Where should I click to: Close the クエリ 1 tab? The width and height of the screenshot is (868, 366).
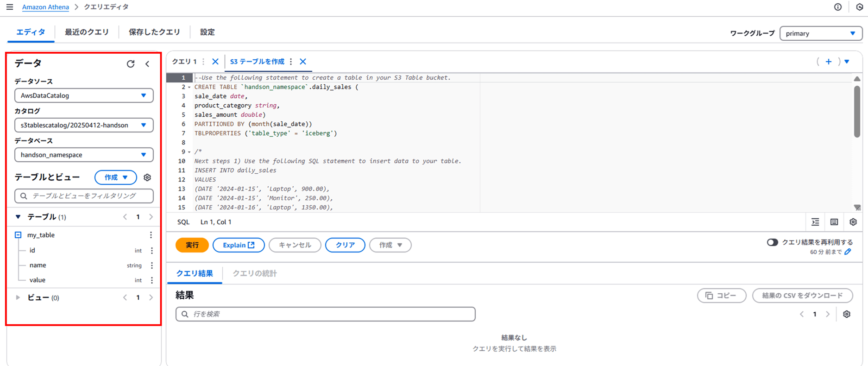tap(215, 62)
